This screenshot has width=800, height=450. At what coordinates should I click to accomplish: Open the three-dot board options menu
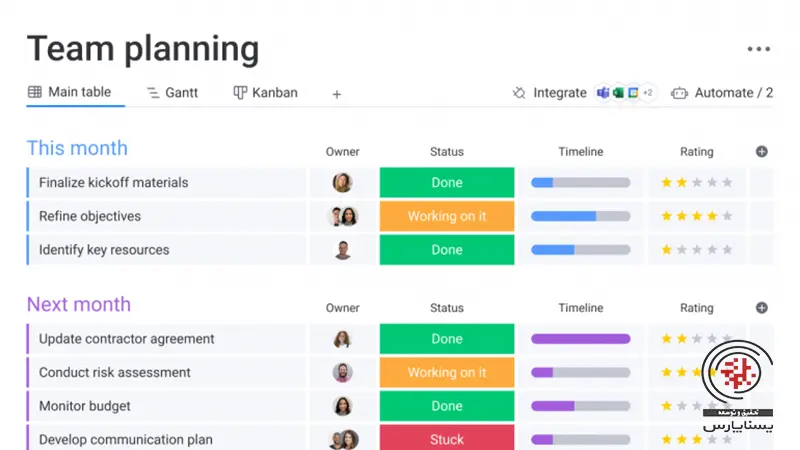click(758, 49)
